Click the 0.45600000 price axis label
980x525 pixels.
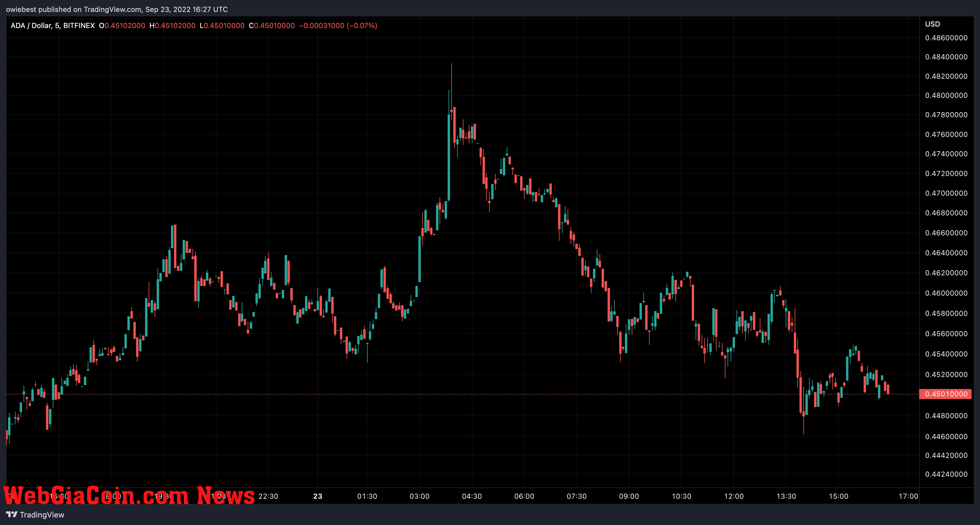[x=946, y=333]
